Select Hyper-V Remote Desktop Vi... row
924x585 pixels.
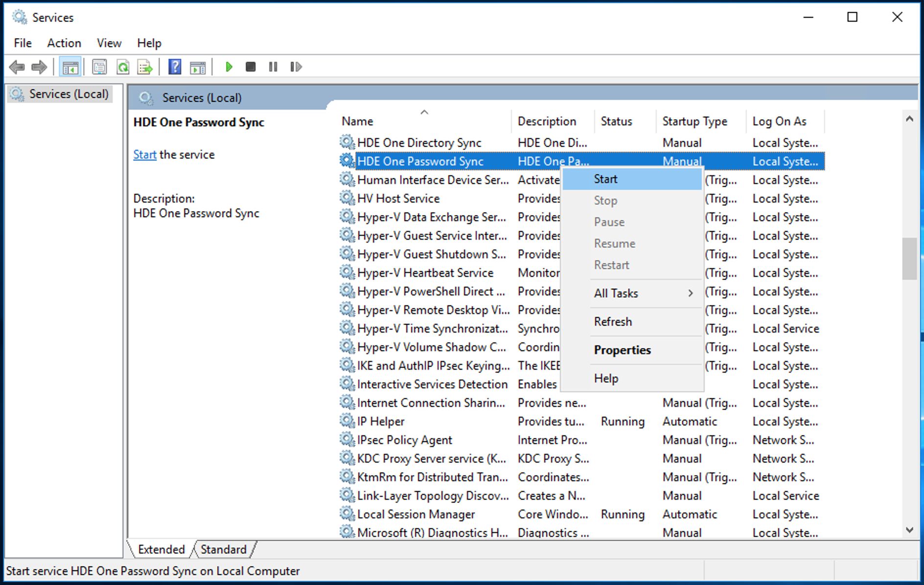[x=582, y=310]
